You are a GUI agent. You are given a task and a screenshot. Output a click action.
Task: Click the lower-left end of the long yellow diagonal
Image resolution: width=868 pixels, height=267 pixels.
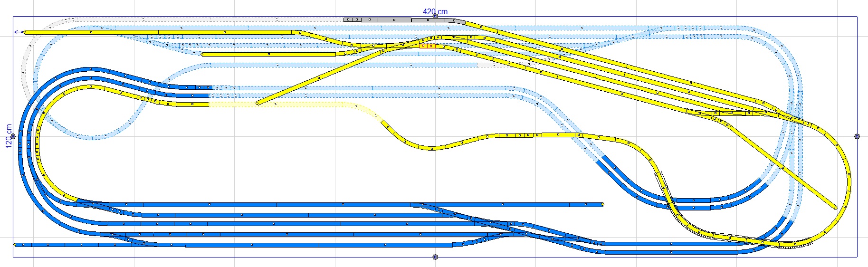(258, 103)
